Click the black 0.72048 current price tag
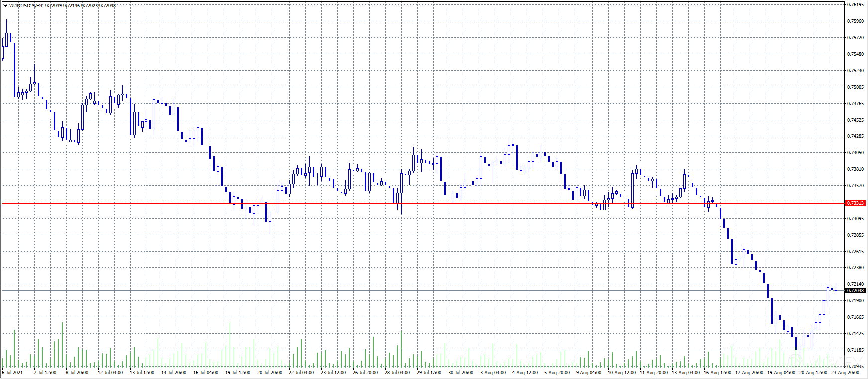The height and width of the screenshot is (379, 868). tap(856, 291)
